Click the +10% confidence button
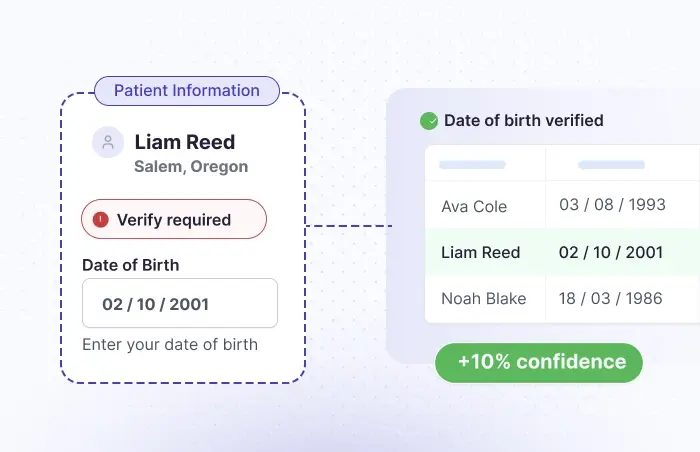Viewport: 700px width, 452px height. pos(538,362)
